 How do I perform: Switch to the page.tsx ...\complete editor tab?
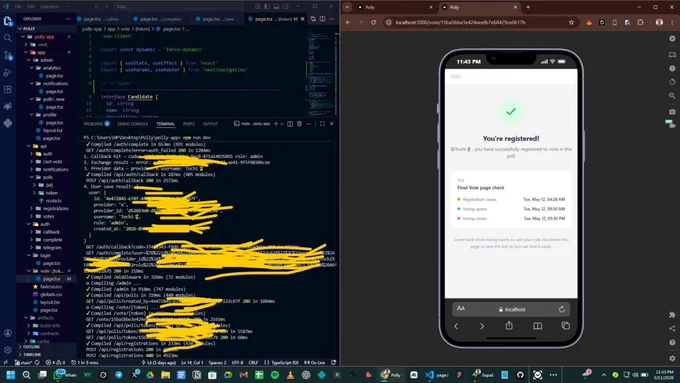click(x=160, y=19)
